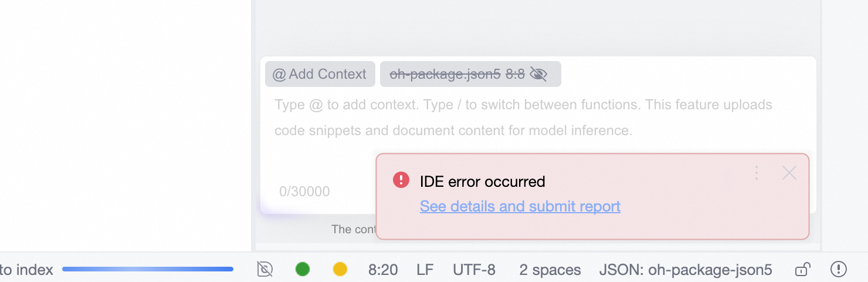This screenshot has height=282, width=868.
Task: Dismiss the IDE error occurred notification
Action: tap(789, 173)
